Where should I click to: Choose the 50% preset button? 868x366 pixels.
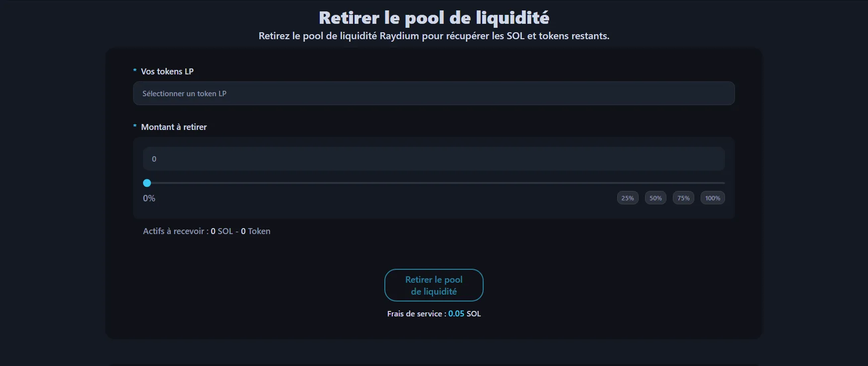point(655,198)
